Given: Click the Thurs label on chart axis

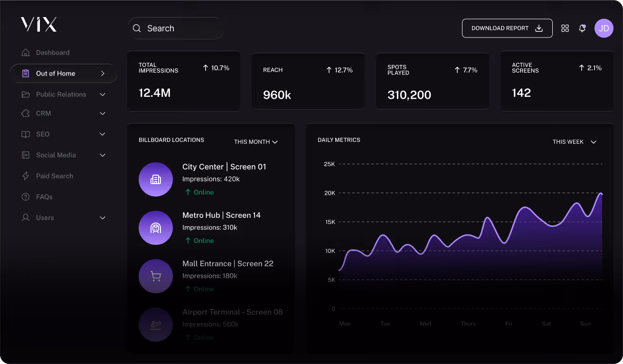Looking at the screenshot, I should click(x=468, y=324).
